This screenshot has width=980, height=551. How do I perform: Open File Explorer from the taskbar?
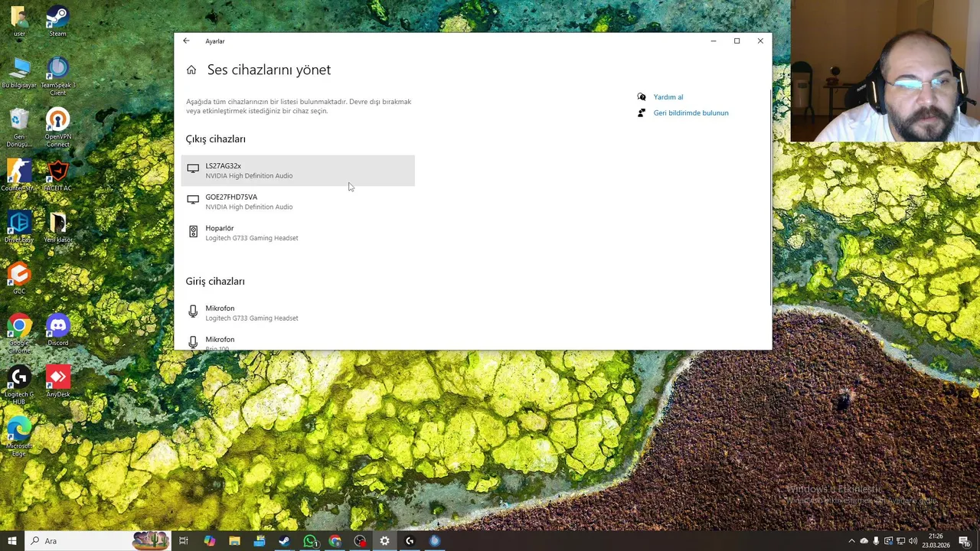(x=234, y=541)
